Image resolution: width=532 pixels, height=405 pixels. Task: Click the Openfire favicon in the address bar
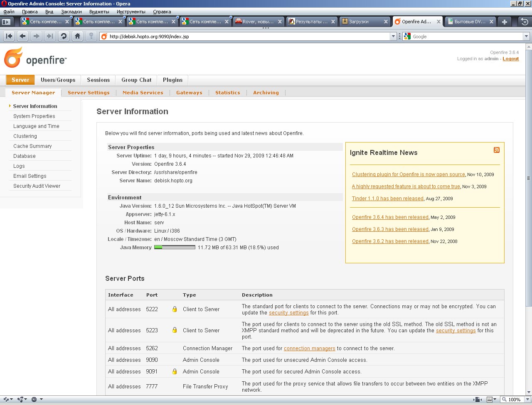point(104,37)
